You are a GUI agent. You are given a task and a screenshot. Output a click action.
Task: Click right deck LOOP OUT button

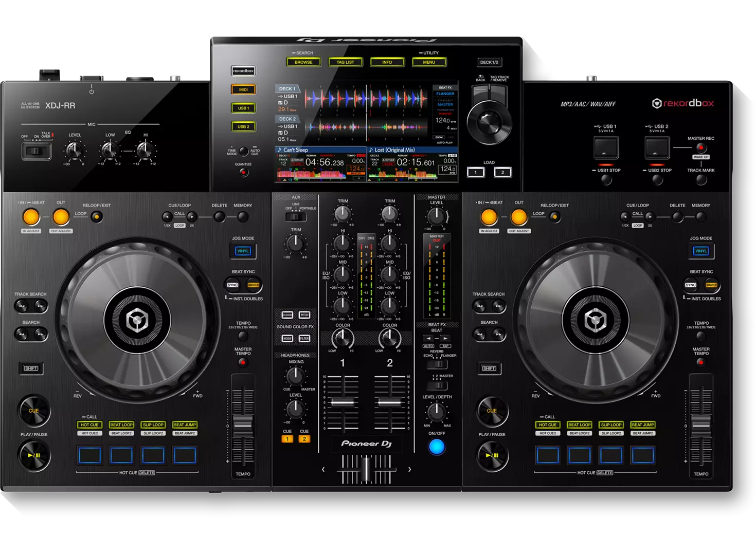[519, 217]
